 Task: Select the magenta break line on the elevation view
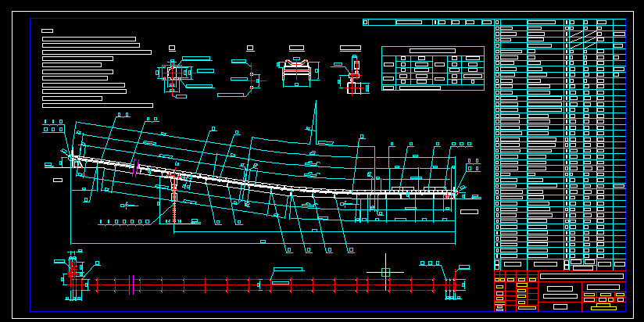[x=135, y=168]
